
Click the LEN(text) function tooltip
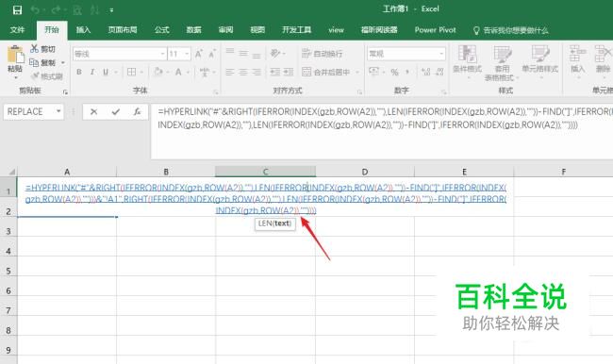click(x=274, y=223)
